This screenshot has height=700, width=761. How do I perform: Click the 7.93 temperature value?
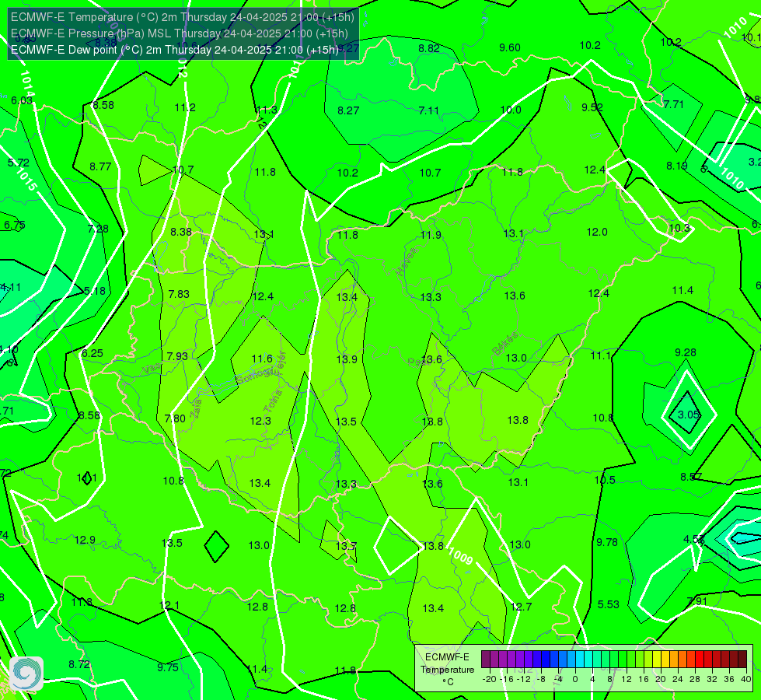tap(177, 356)
